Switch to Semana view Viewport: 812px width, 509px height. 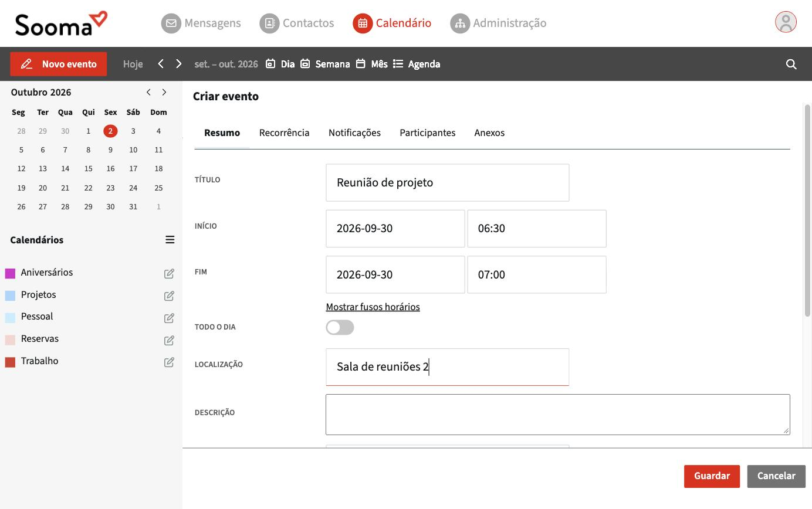(x=325, y=64)
